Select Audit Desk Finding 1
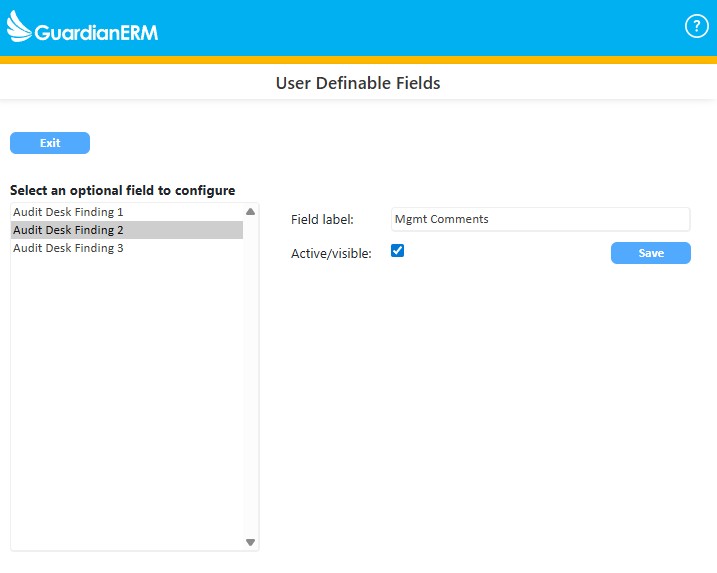This screenshot has width=717, height=573. [x=68, y=212]
